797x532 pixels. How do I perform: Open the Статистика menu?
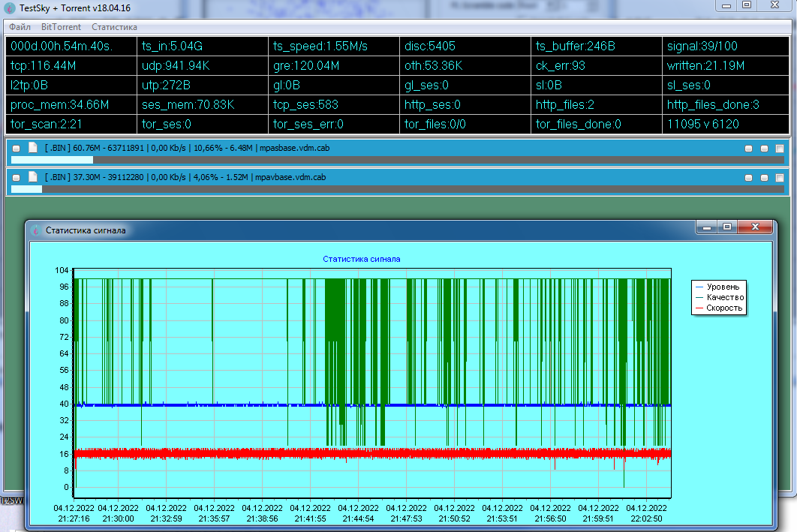pos(114,27)
